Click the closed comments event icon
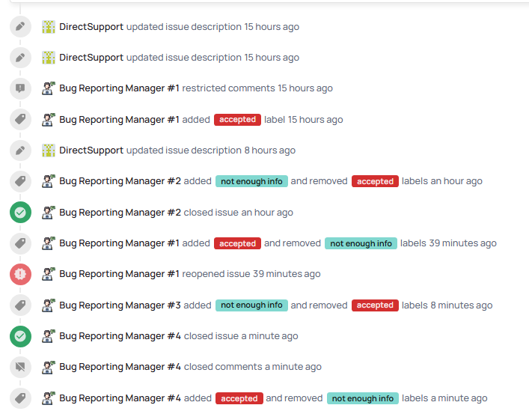 (x=20, y=367)
